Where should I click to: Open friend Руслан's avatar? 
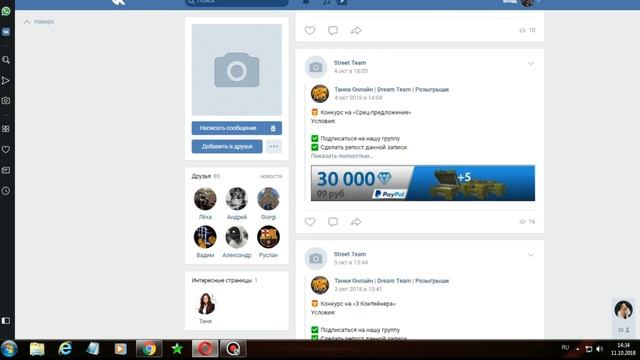click(268, 237)
